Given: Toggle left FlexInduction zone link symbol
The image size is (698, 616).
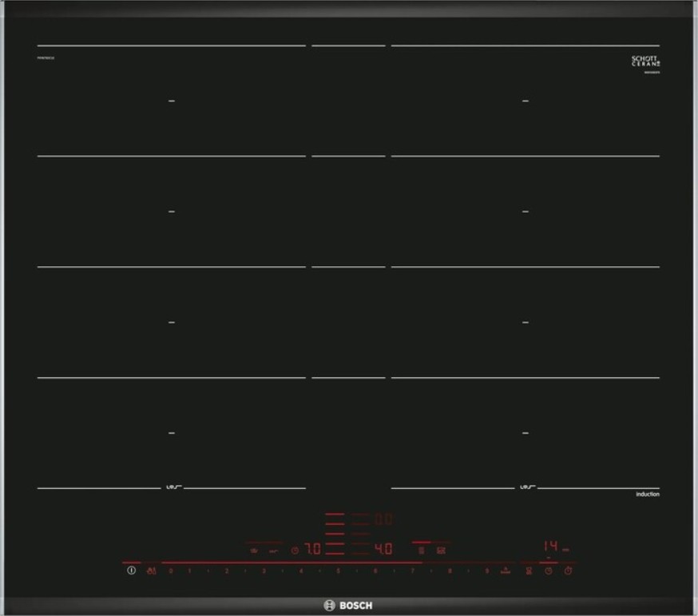Looking at the screenshot, I should (x=172, y=487).
